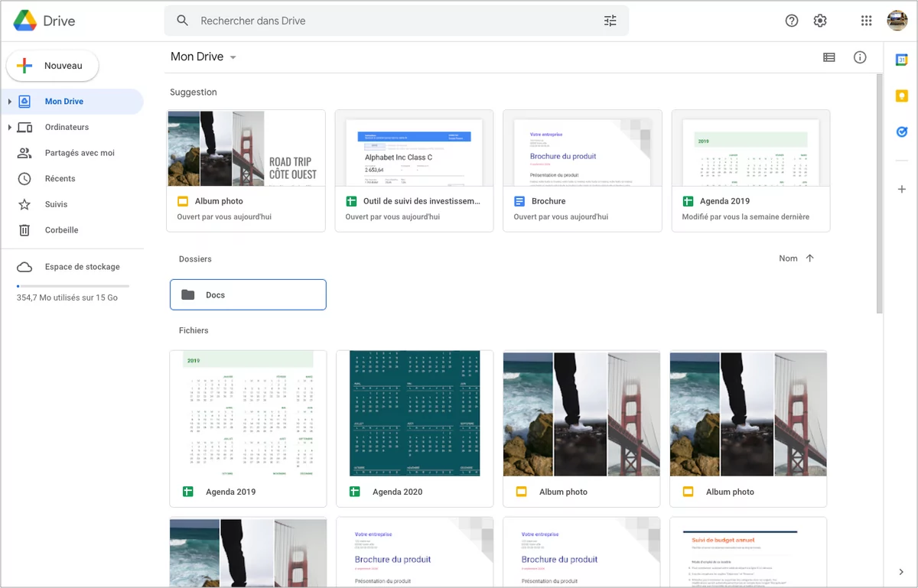Click the Nouveau button
This screenshot has height=588, width=918.
pyautogui.click(x=53, y=66)
